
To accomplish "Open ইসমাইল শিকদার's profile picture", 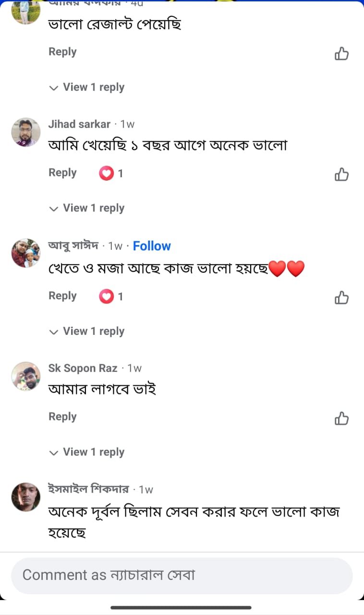I will [26, 497].
